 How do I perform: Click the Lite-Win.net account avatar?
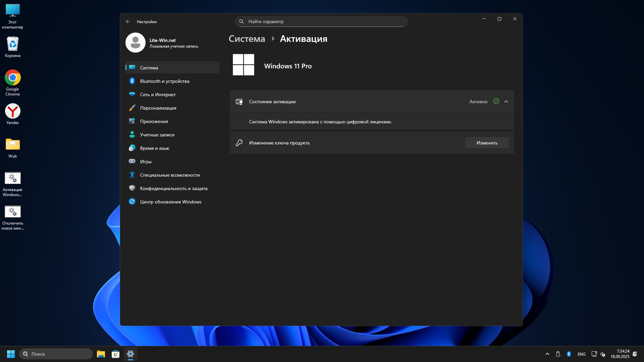click(x=136, y=43)
